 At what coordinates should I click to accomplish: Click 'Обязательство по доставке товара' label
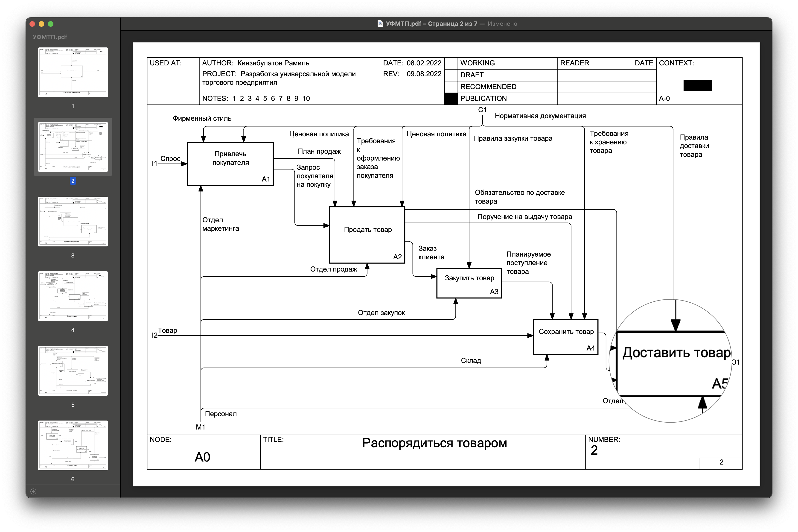pyautogui.click(x=520, y=197)
